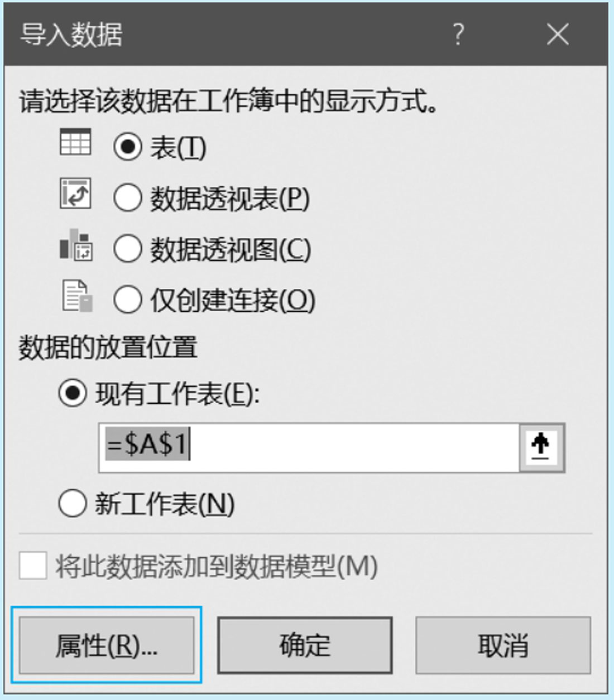
Task: Click the question mark help icon
Action: 458,35
